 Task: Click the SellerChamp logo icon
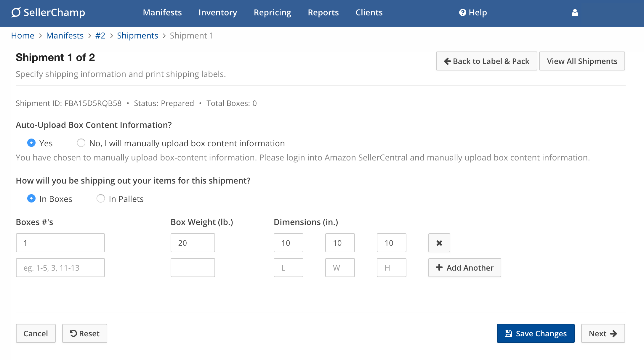coord(16,12)
